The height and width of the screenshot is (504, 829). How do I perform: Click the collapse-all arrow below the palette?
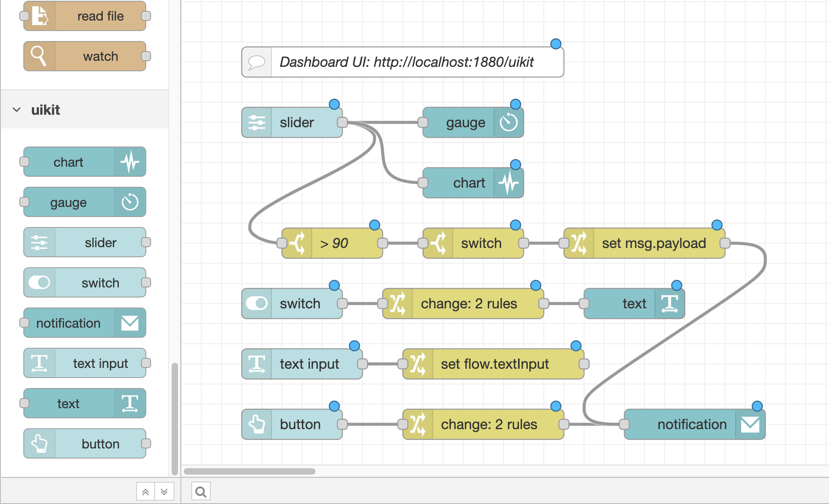(x=145, y=491)
